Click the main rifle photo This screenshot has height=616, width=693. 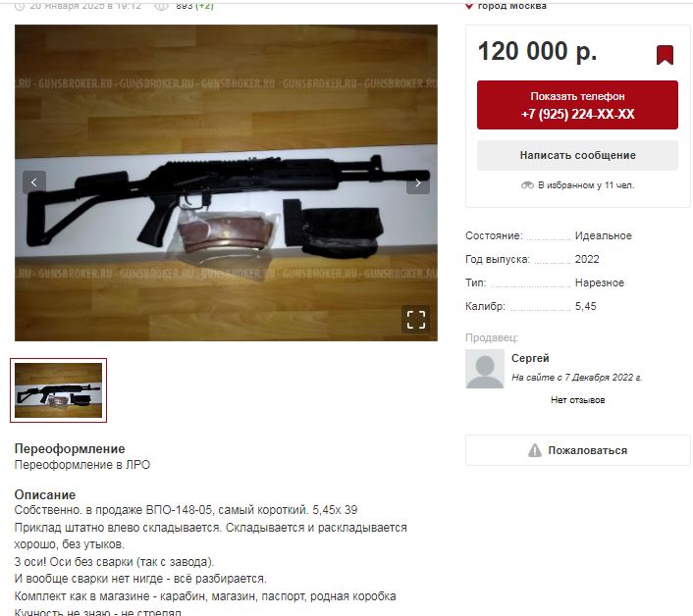click(x=226, y=182)
